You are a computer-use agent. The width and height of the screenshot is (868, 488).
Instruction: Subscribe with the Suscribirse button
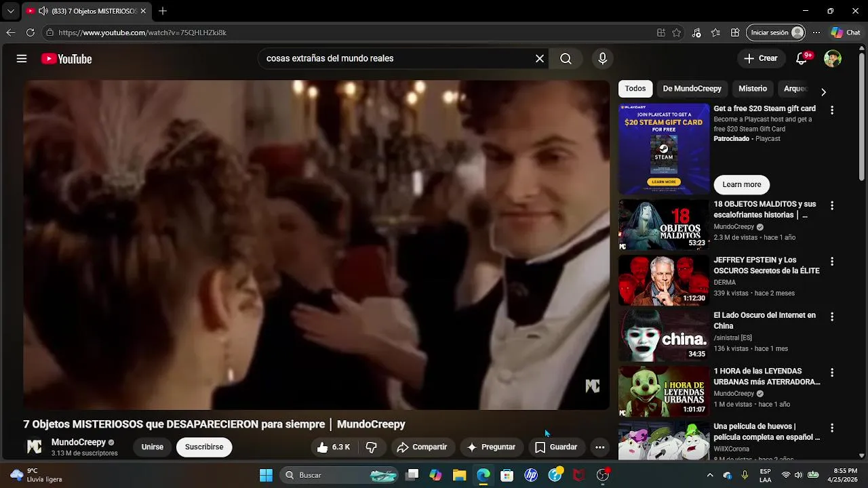[x=204, y=447]
